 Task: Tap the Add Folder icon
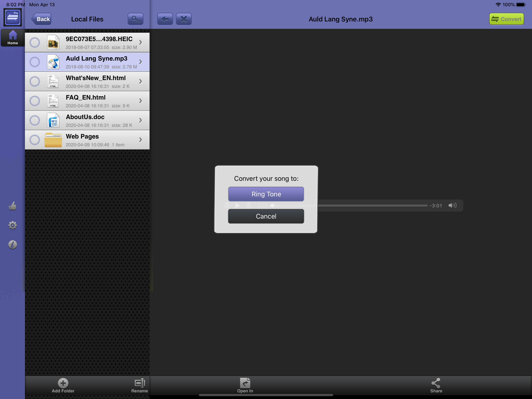(x=63, y=383)
